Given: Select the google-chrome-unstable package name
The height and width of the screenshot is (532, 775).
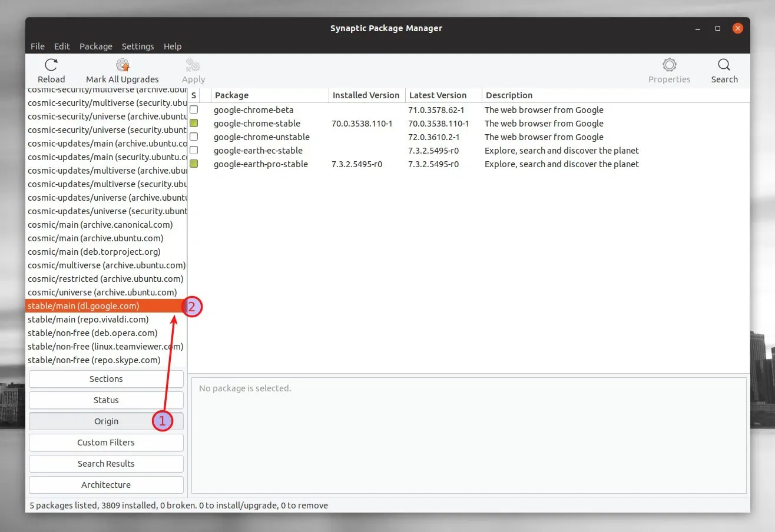Looking at the screenshot, I should point(261,137).
